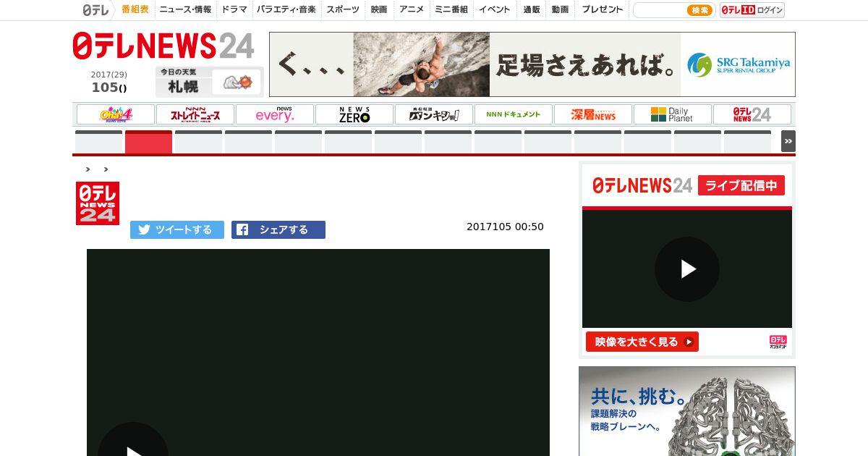The height and width of the screenshot is (456, 868).
Task: Click the square 日テレNEWS24 article icon
Action: pos(98,203)
